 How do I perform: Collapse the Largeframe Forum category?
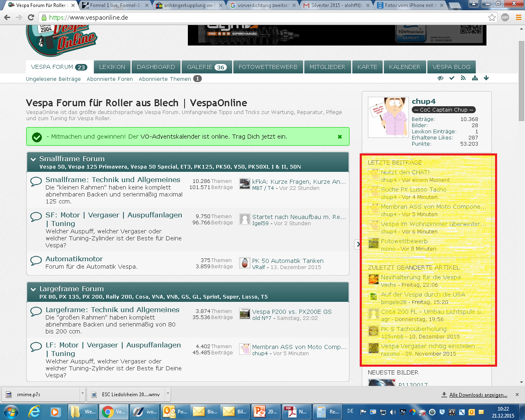pyautogui.click(x=33, y=289)
